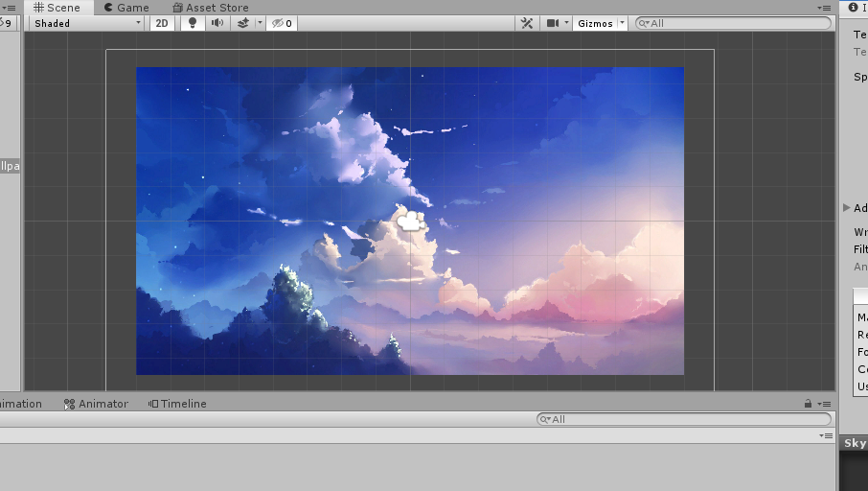
Task: Toggle scene effects layers icon
Action: pos(242,23)
